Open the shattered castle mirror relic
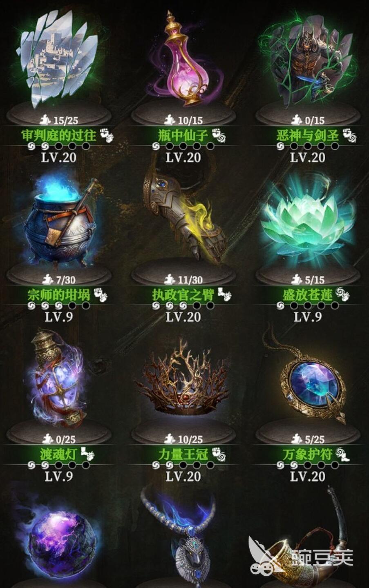Screen dimensions: 369x588 (x=58, y=59)
